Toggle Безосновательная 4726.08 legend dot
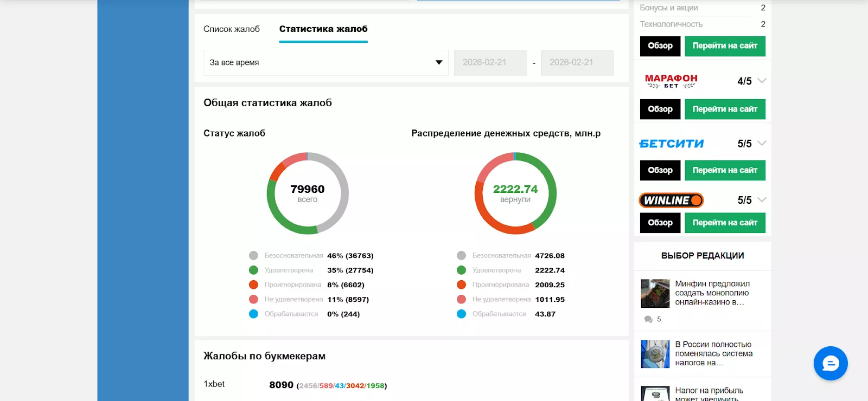The image size is (868, 401). pyautogui.click(x=462, y=255)
